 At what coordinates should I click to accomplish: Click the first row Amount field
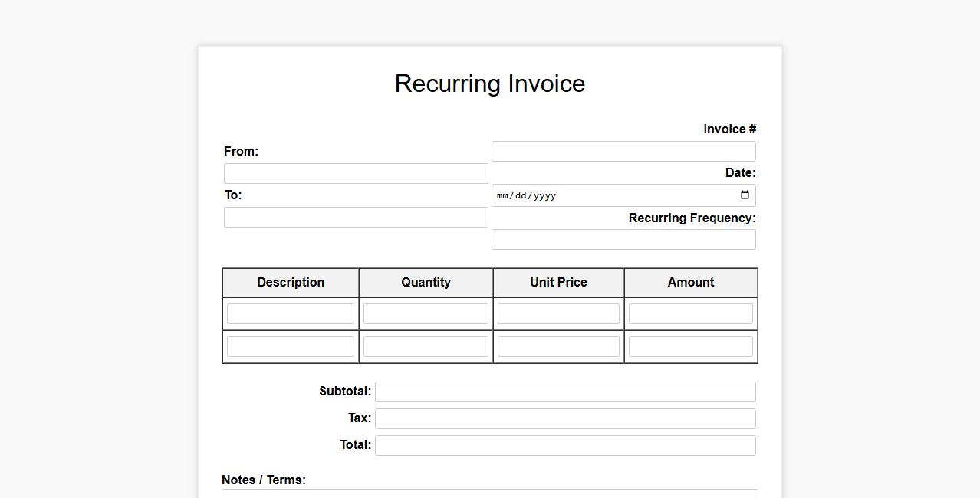690,313
